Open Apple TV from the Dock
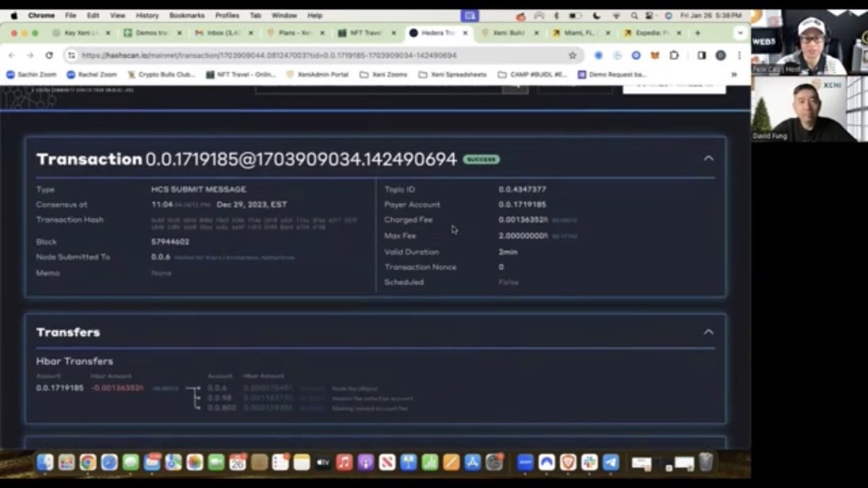 point(323,462)
